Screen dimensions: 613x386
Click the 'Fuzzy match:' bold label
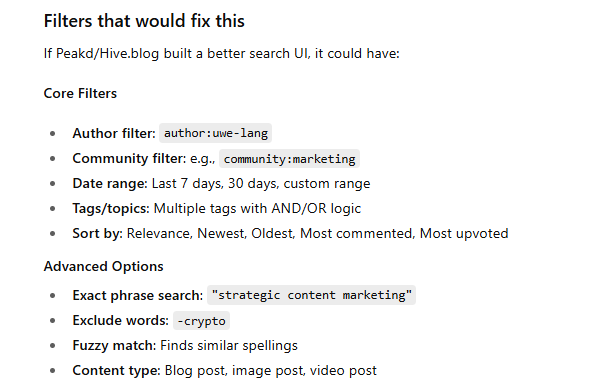114,345
